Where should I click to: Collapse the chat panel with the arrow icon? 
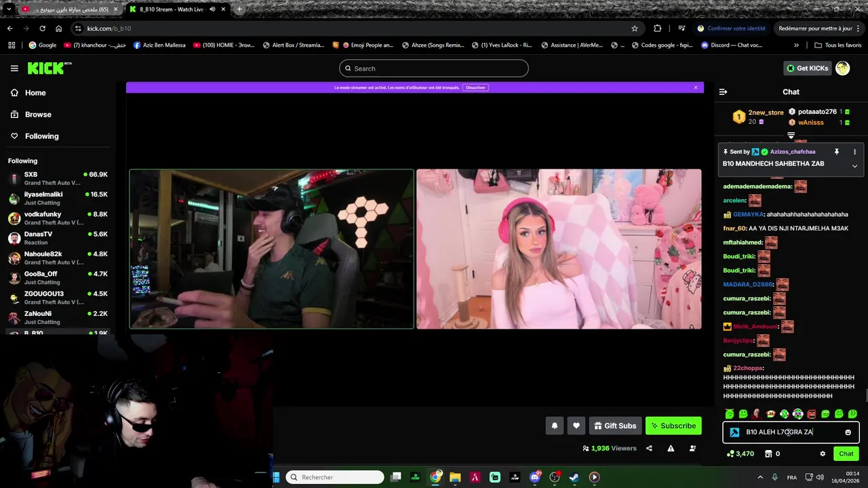[x=723, y=92]
